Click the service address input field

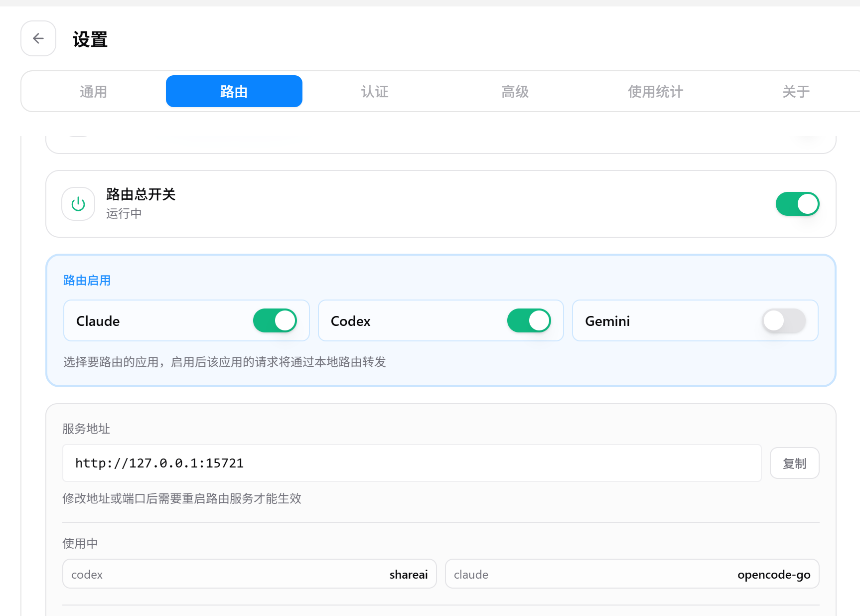(412, 463)
